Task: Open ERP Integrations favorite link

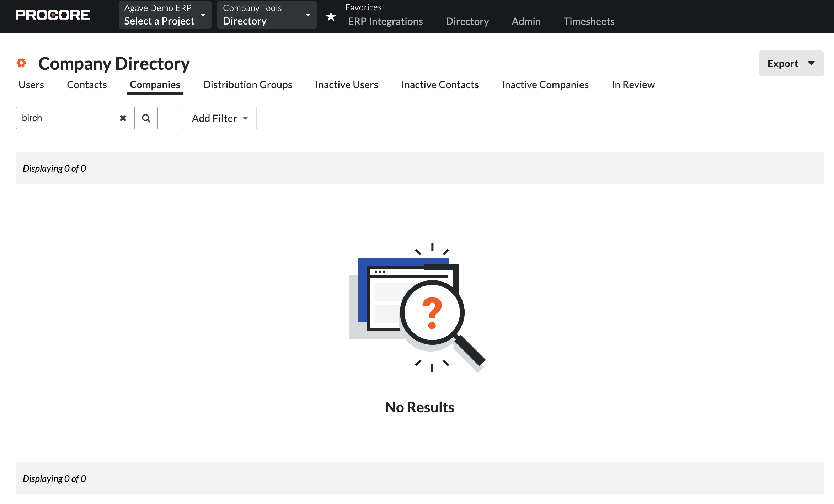Action: point(385,21)
